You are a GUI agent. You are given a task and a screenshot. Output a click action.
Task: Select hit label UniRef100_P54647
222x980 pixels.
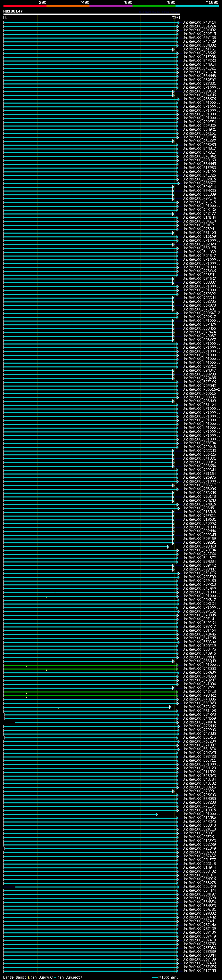coord(199,256)
